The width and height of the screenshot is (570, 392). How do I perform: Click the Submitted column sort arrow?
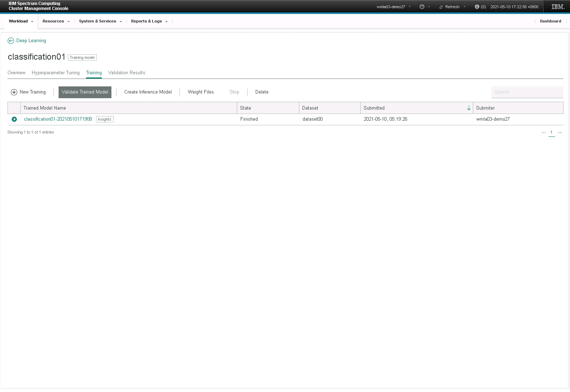point(469,108)
